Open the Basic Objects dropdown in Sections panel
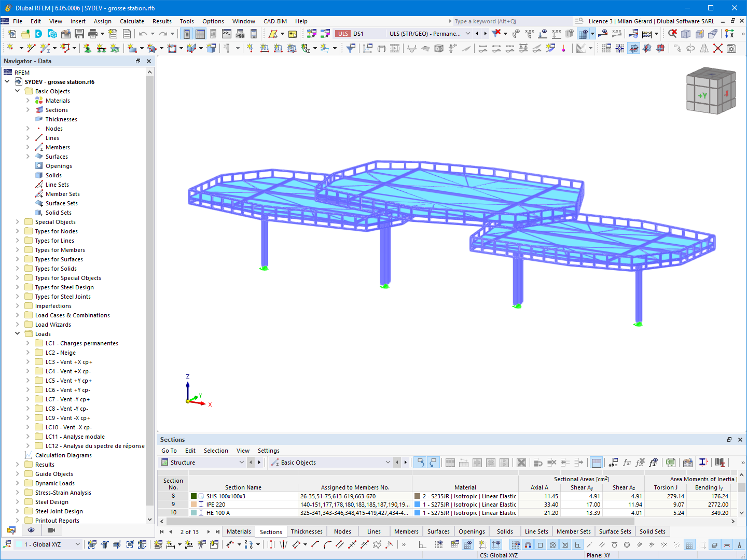The width and height of the screenshot is (747, 560). pos(388,463)
